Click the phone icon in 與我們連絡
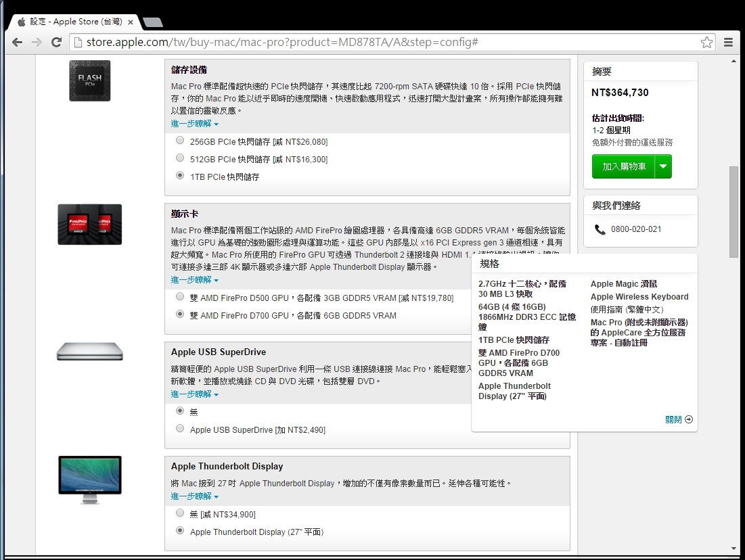This screenshot has width=745, height=560. pos(600,230)
